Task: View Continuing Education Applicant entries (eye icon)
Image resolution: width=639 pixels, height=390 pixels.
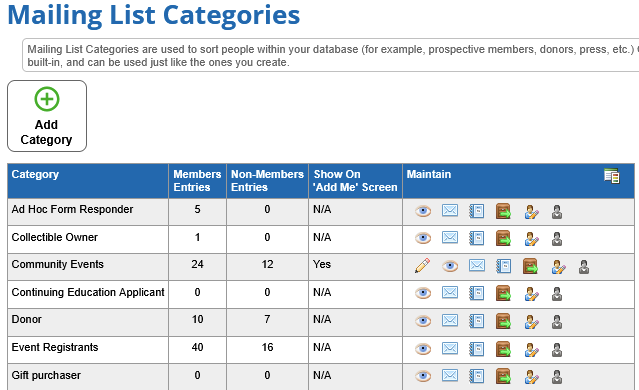Action: [423, 293]
